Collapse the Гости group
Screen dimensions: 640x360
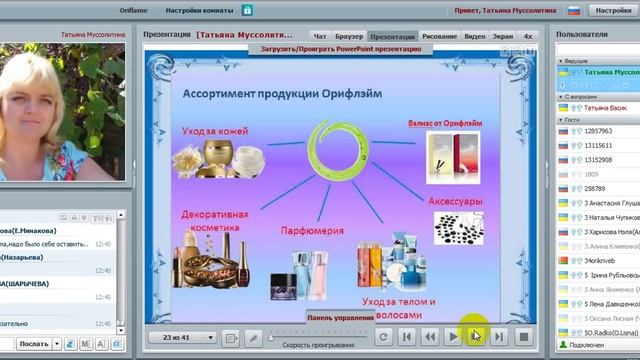(561, 120)
